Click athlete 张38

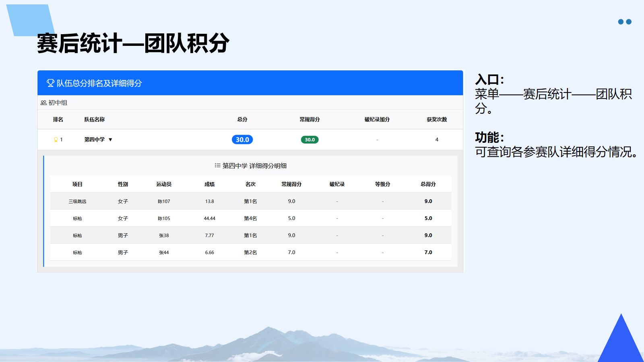[164, 236]
